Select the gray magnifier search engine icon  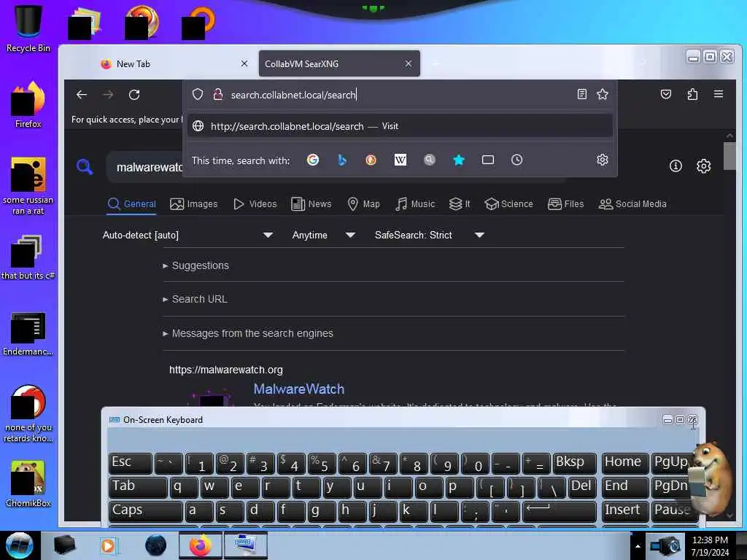coord(429,160)
